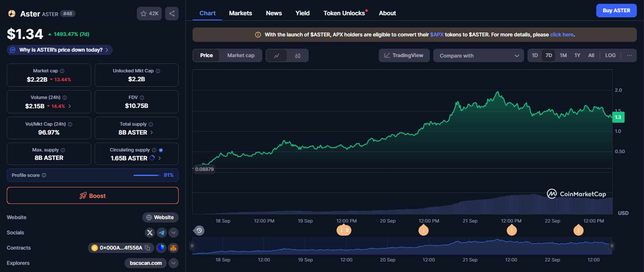Open the bscscan.com explorer link
This screenshot has width=644, height=272.
(146, 263)
